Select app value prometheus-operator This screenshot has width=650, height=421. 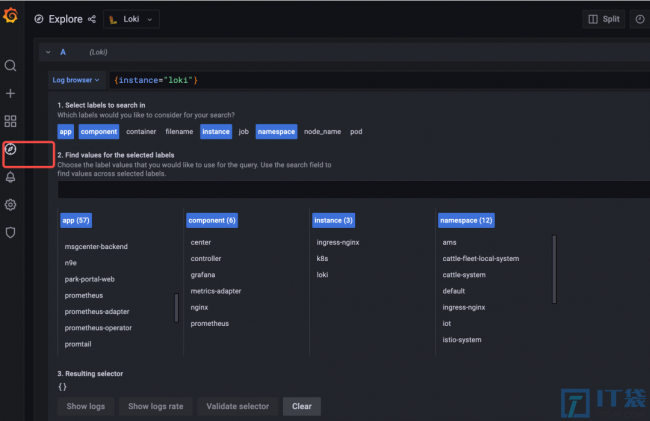coord(98,328)
